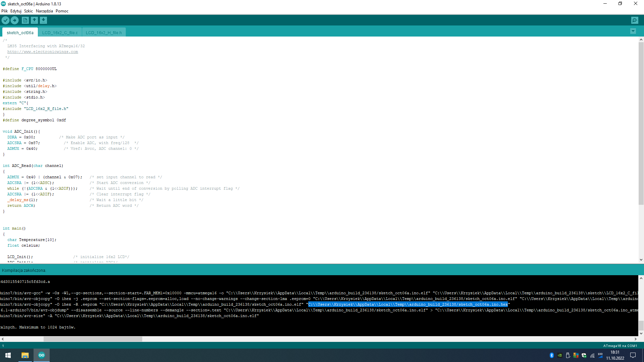The width and height of the screenshot is (644, 362).
Task: Open the Bluetooth tray icon
Action: (552, 355)
